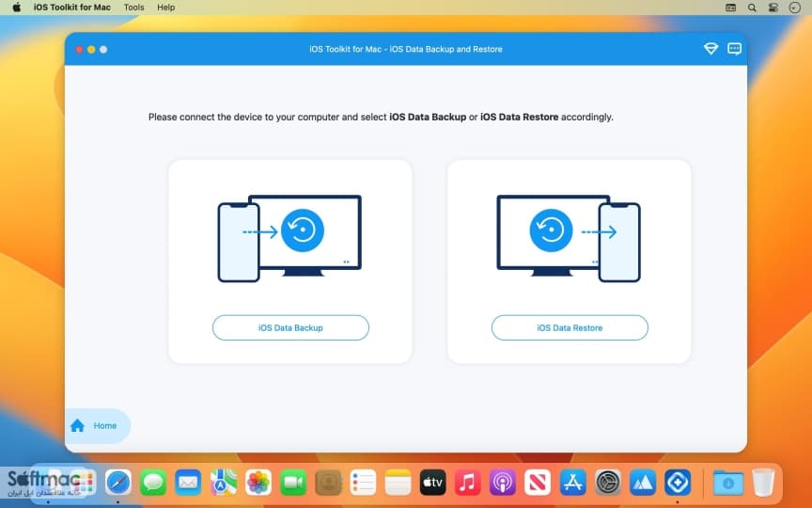
Task: Click the phone-to-computer backup illustration
Action: point(289,238)
